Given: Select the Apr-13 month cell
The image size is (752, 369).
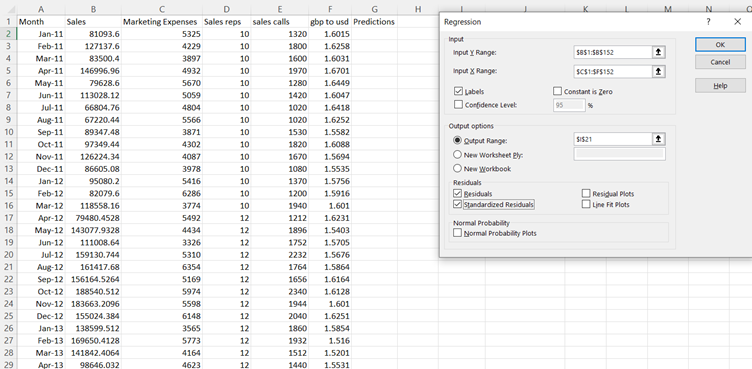Looking at the screenshot, I should [x=41, y=365].
